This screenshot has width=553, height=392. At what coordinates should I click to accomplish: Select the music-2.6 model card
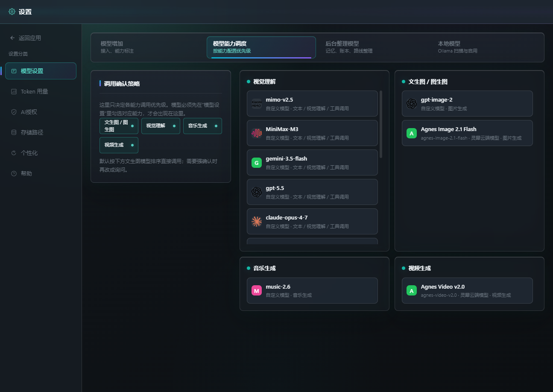pyautogui.click(x=312, y=291)
